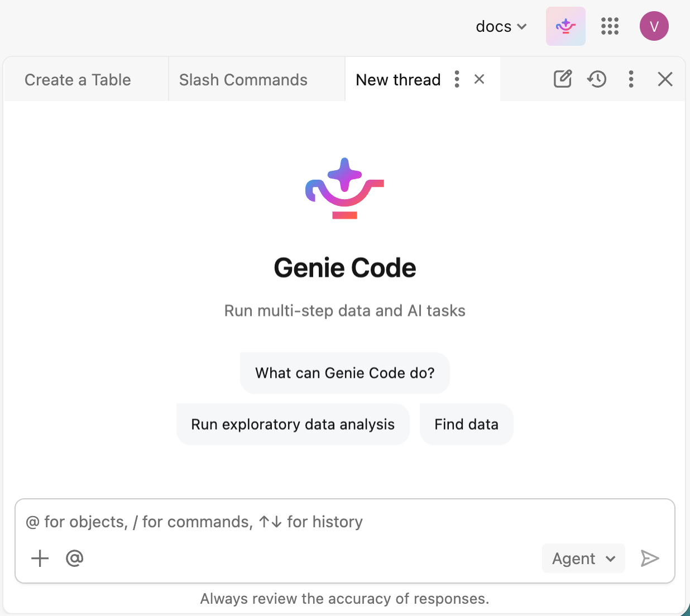The width and height of the screenshot is (690, 616).
Task: Open the Agent mode dropdown
Action: (583, 559)
